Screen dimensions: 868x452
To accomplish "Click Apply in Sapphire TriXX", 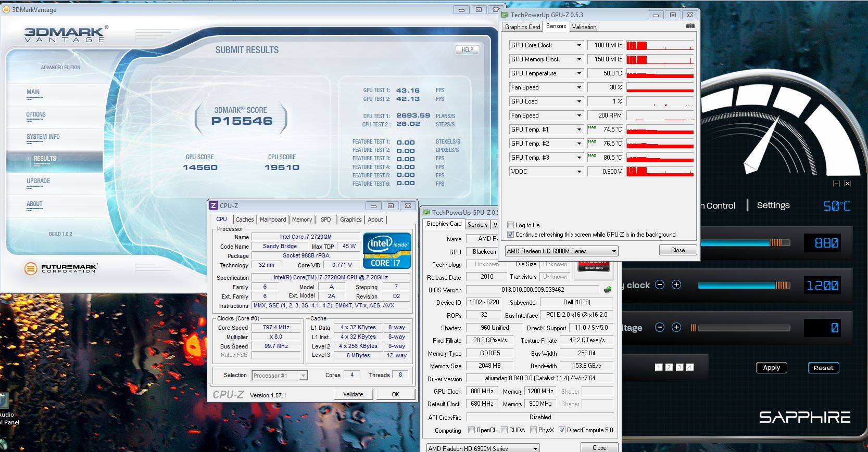I will tap(771, 367).
